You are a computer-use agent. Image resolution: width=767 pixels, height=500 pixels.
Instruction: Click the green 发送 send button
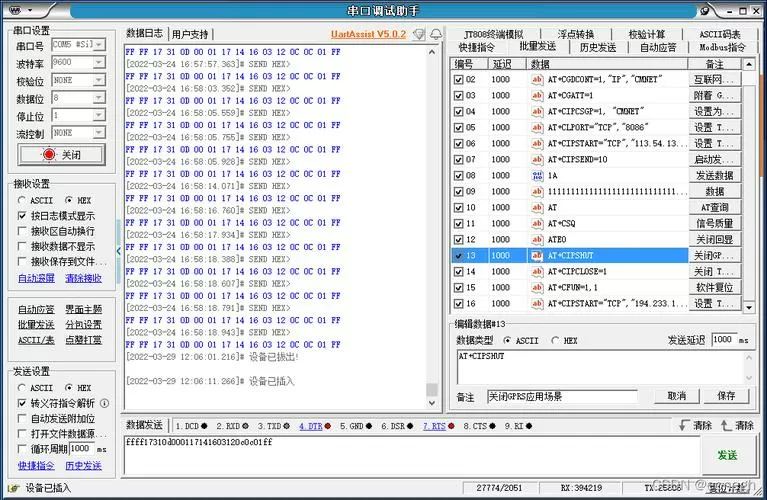click(727, 455)
